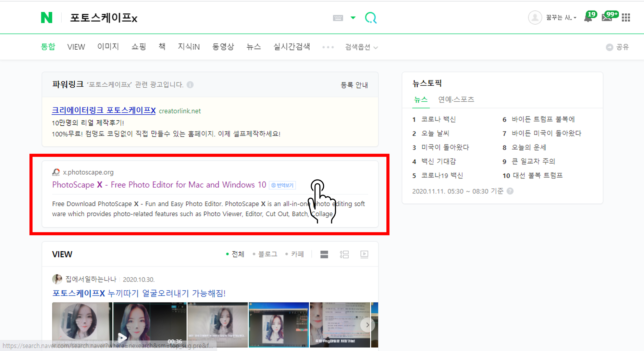Show next thumbnails with right arrow
The height and width of the screenshot is (351, 644).
pyautogui.click(x=367, y=325)
